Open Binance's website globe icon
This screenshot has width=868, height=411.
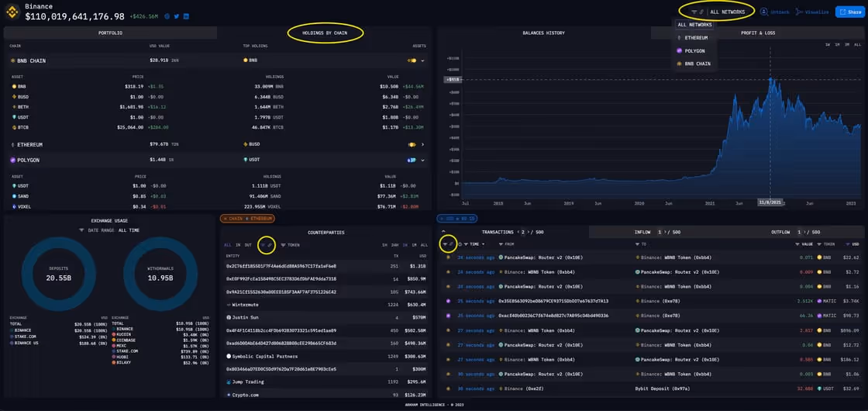(x=167, y=16)
